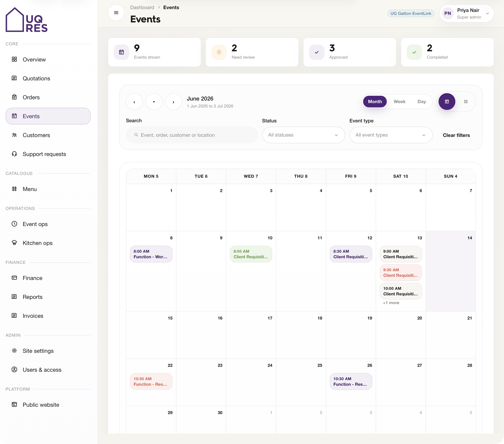This screenshot has width=504, height=444.
Task: Open the 10:00 AM Client Requisition event
Action: [x=401, y=291]
